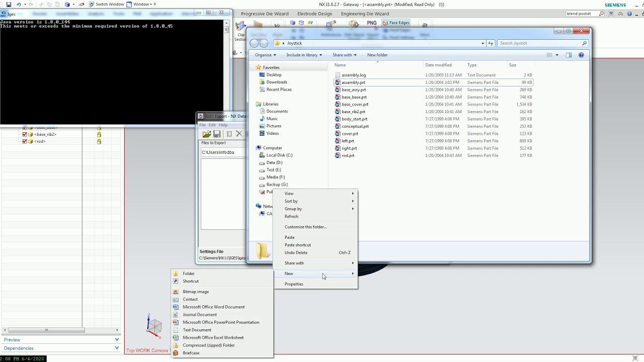644x362 pixels.
Task: Click the lock icon beside base_rib2
Action: tap(99, 134)
